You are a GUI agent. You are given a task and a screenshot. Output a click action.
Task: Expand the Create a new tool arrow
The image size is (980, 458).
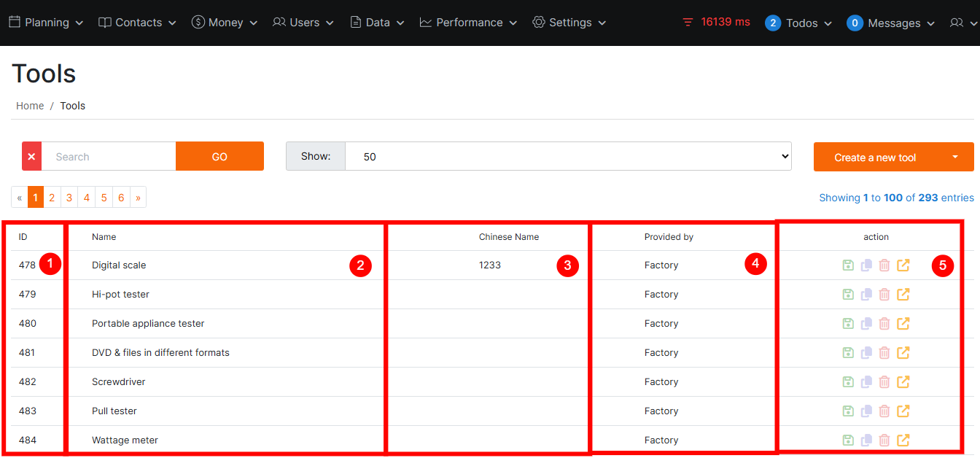pos(955,157)
